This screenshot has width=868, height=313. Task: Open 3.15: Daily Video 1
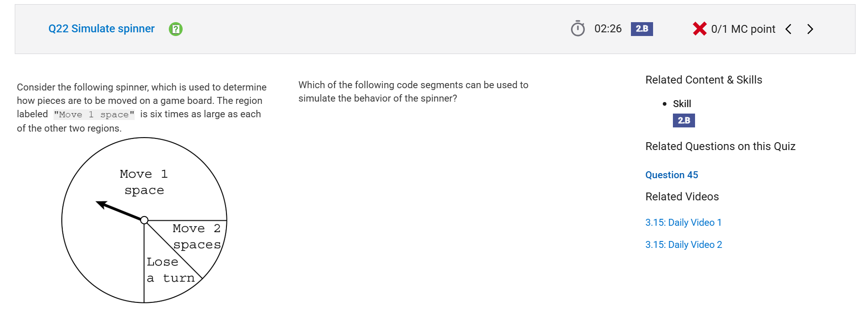click(x=683, y=223)
